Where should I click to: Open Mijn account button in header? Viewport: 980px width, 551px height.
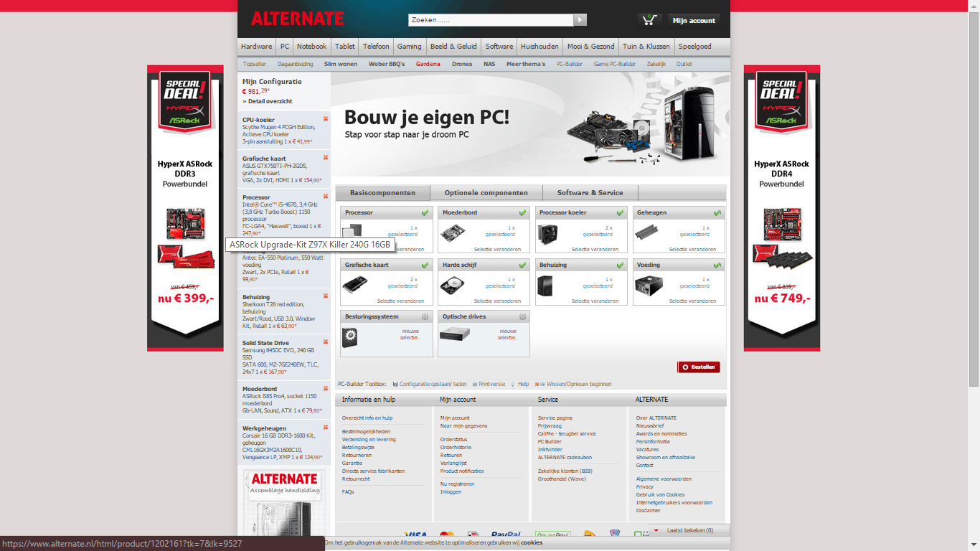point(694,21)
